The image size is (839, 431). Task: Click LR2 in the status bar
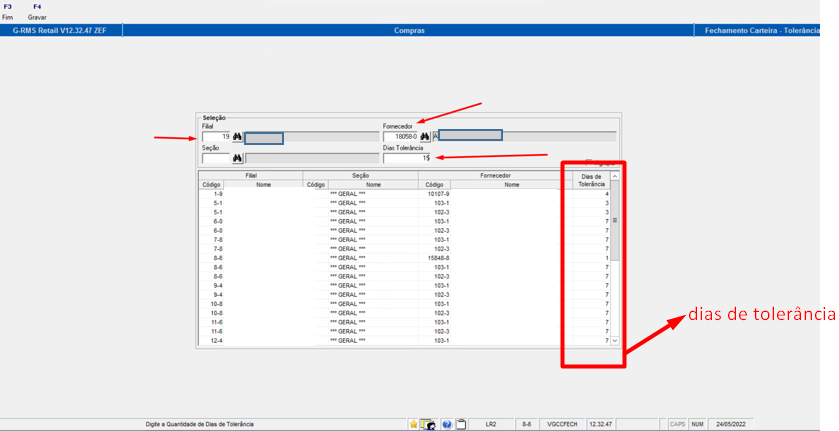491,425
